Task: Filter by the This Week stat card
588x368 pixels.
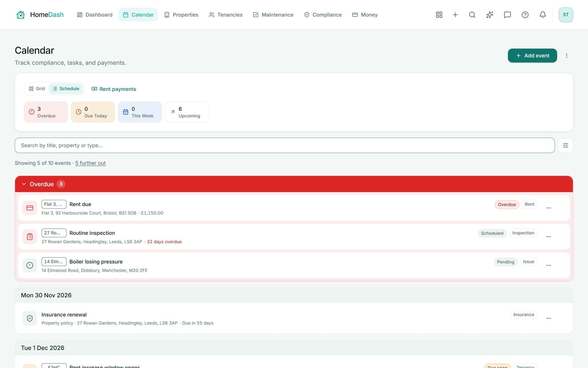Action: tap(140, 112)
